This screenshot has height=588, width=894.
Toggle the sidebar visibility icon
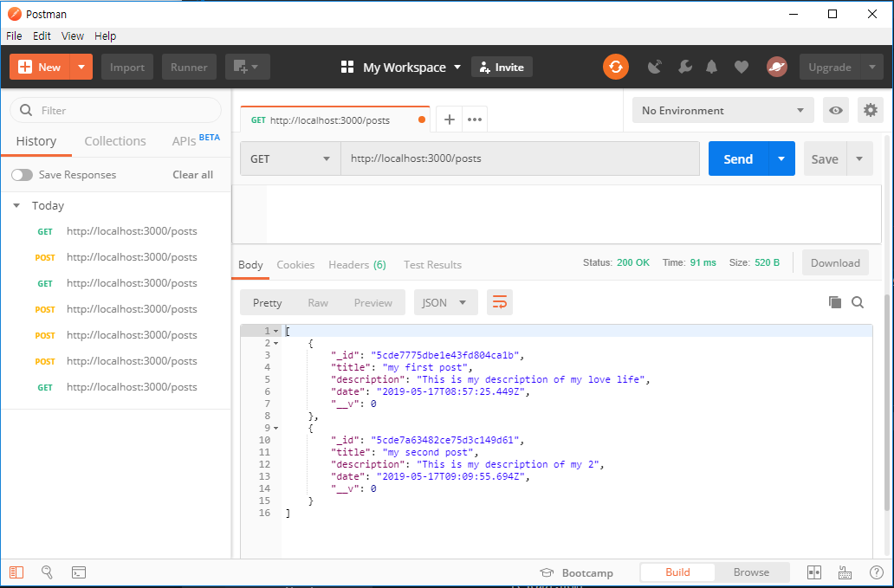click(x=16, y=572)
